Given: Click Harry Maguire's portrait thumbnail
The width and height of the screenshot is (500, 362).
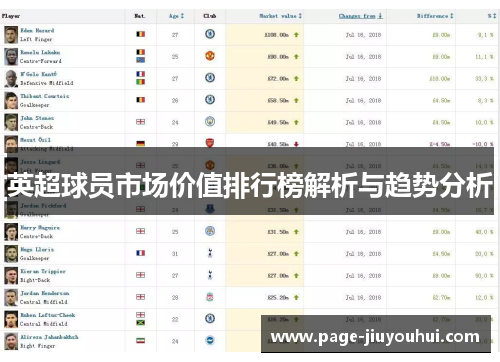Looking at the screenshot, I should (x=11, y=232).
